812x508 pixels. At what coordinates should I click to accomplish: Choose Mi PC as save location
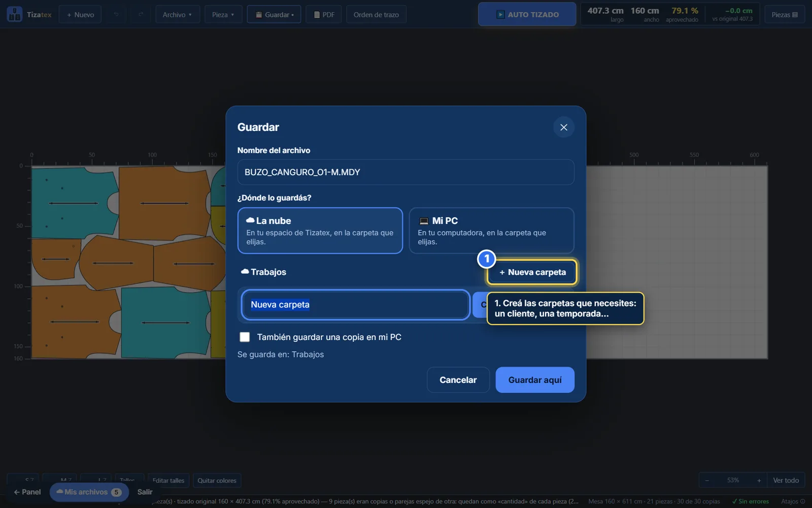tap(491, 231)
